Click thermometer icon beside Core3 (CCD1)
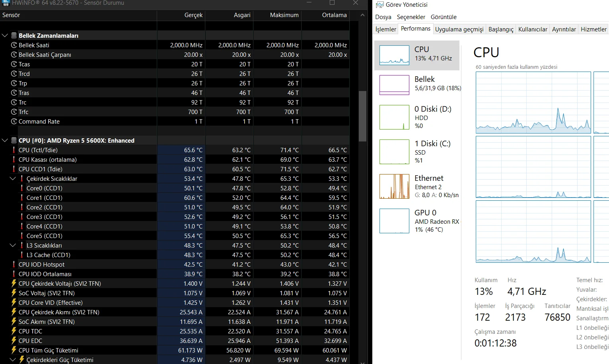The width and height of the screenshot is (609, 364). 22,217
